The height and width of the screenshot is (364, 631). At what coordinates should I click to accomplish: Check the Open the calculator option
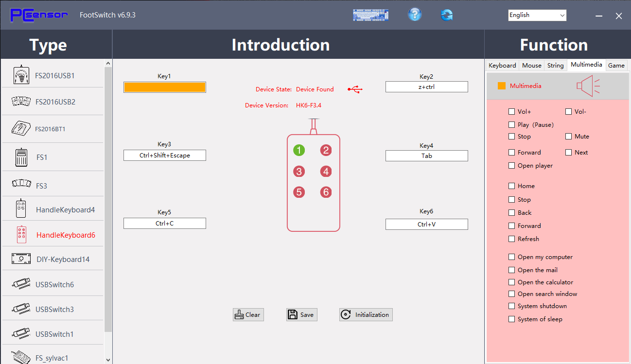[x=511, y=282]
